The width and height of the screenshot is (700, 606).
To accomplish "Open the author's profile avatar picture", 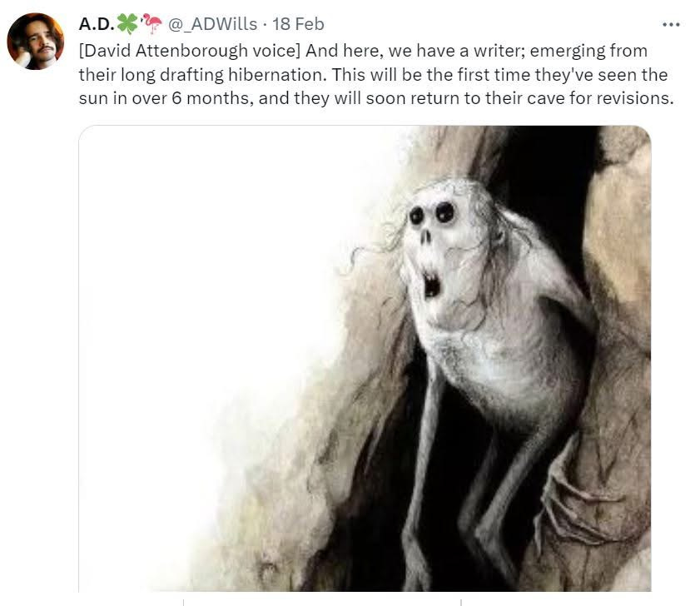I will 35,41.
